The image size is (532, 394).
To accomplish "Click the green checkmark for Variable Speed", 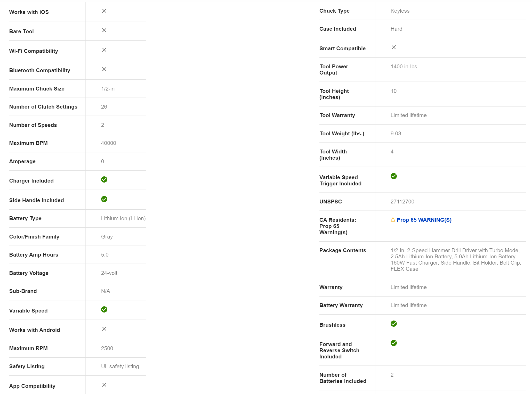I will pos(104,309).
